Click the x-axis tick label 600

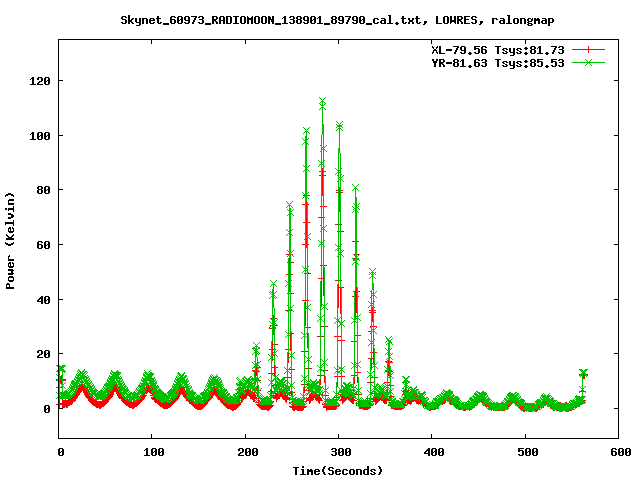(618, 453)
